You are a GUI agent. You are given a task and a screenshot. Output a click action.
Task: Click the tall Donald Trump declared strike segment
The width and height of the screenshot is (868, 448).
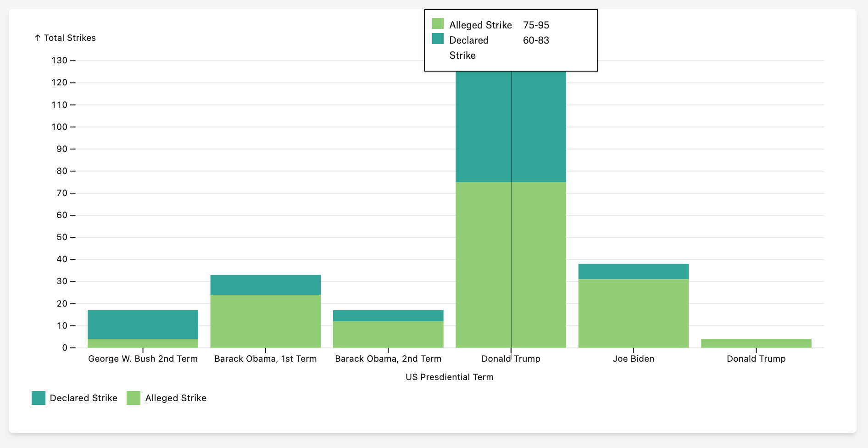[511, 127]
